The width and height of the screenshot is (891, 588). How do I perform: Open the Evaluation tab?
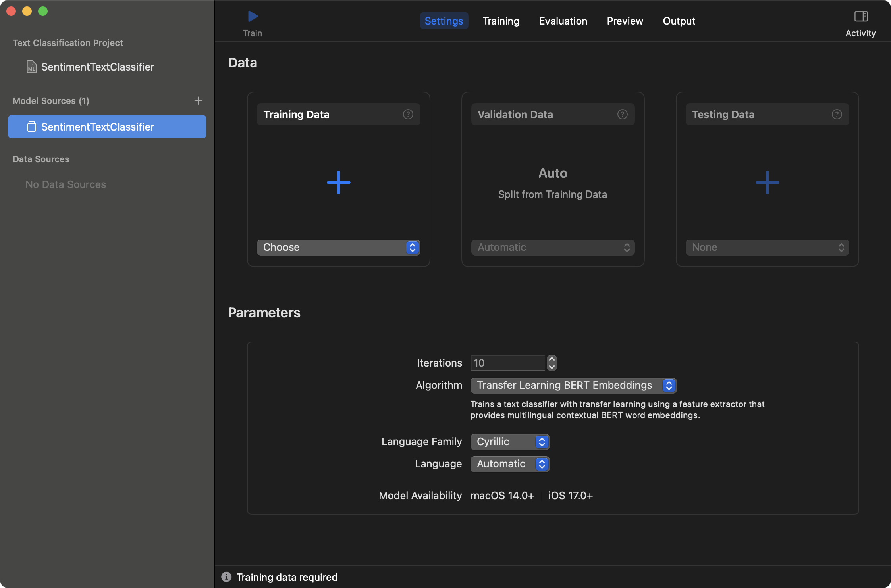point(563,21)
